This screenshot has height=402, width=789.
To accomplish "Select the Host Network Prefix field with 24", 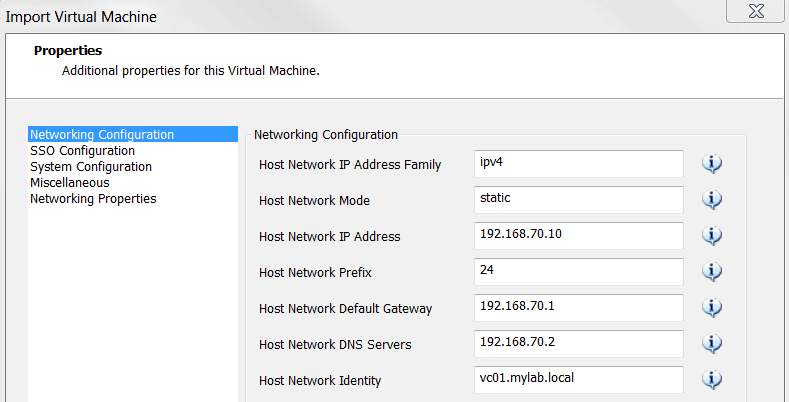I will click(x=578, y=271).
